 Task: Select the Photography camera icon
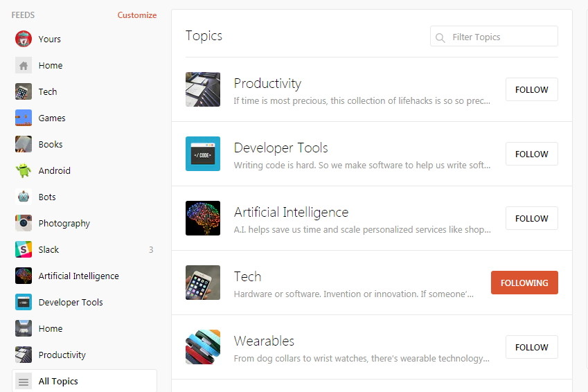click(x=24, y=223)
